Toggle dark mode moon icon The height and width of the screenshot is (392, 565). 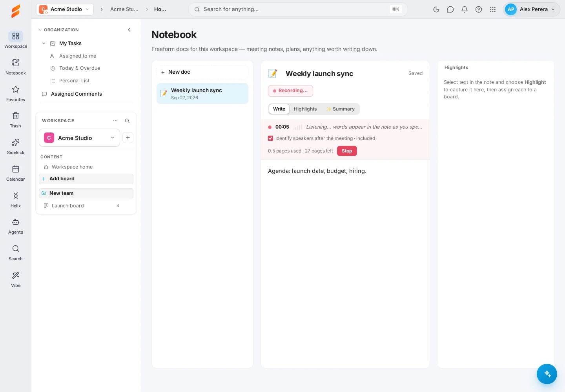point(436,9)
